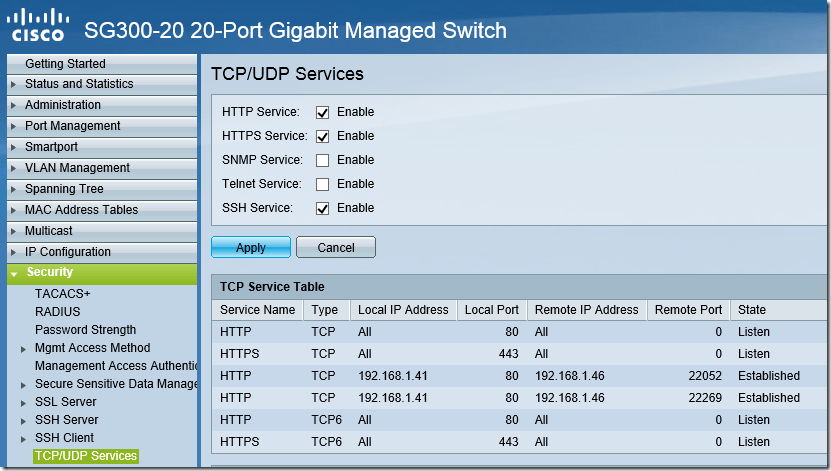Screen dimensions: 831x471
Task: Open Secure Sensitive Data Management item
Action: click(x=116, y=384)
